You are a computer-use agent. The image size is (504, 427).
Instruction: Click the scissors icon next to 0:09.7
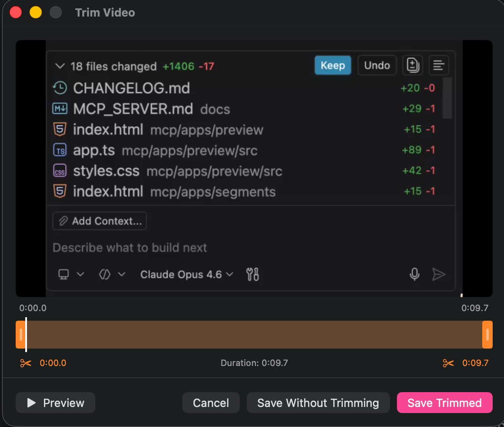coord(448,363)
